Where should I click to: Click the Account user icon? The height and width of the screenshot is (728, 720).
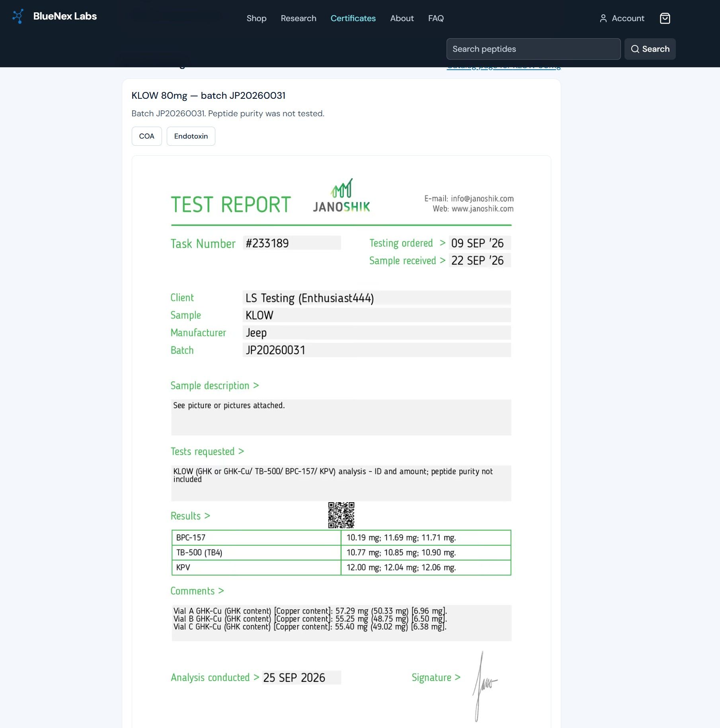pyautogui.click(x=603, y=18)
